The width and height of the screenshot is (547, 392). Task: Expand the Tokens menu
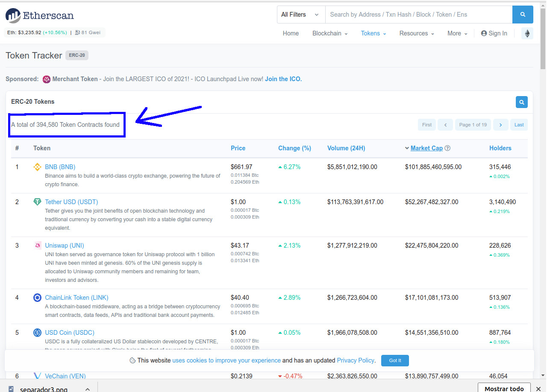click(x=373, y=33)
